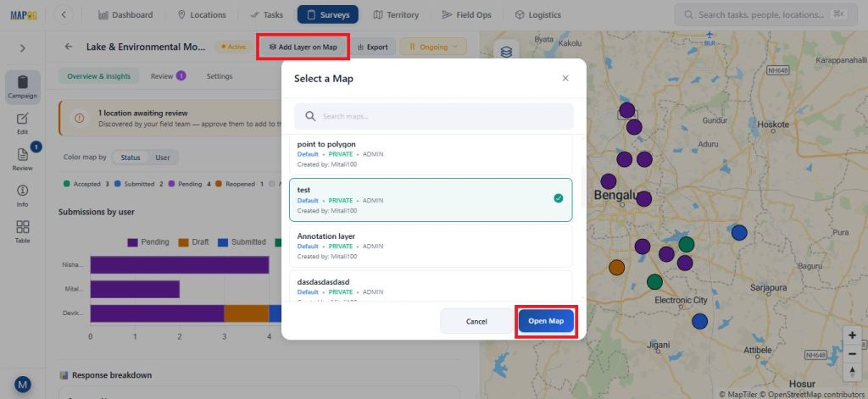
Task: Click the Cancel button
Action: coord(476,322)
